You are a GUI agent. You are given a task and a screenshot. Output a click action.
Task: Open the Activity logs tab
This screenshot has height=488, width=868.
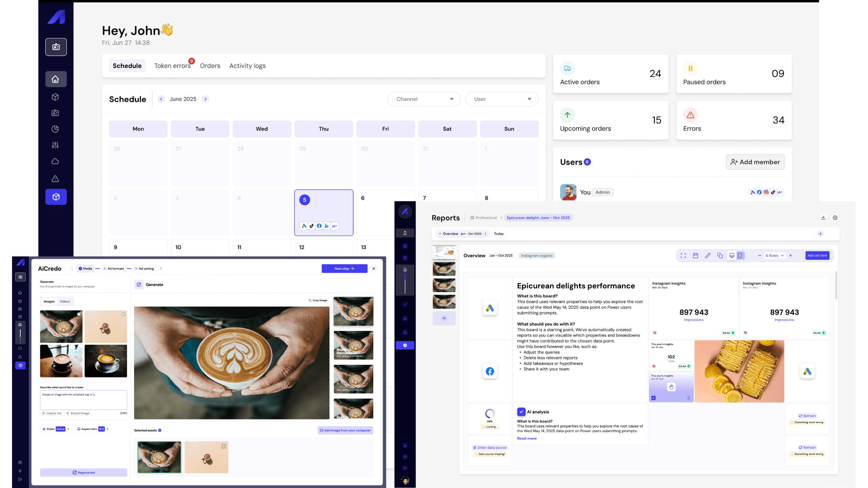(x=247, y=66)
